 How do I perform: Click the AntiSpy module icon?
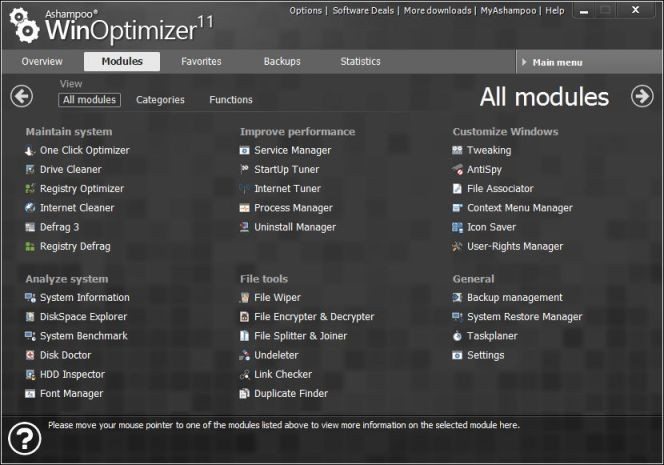tap(457, 170)
